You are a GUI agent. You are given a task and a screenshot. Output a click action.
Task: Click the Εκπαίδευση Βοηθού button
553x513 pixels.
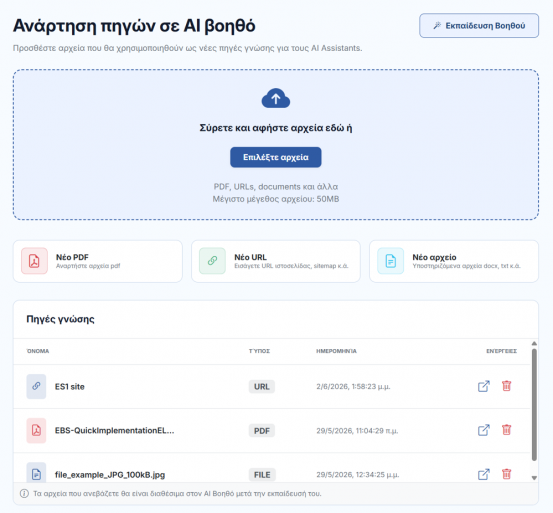point(479,26)
